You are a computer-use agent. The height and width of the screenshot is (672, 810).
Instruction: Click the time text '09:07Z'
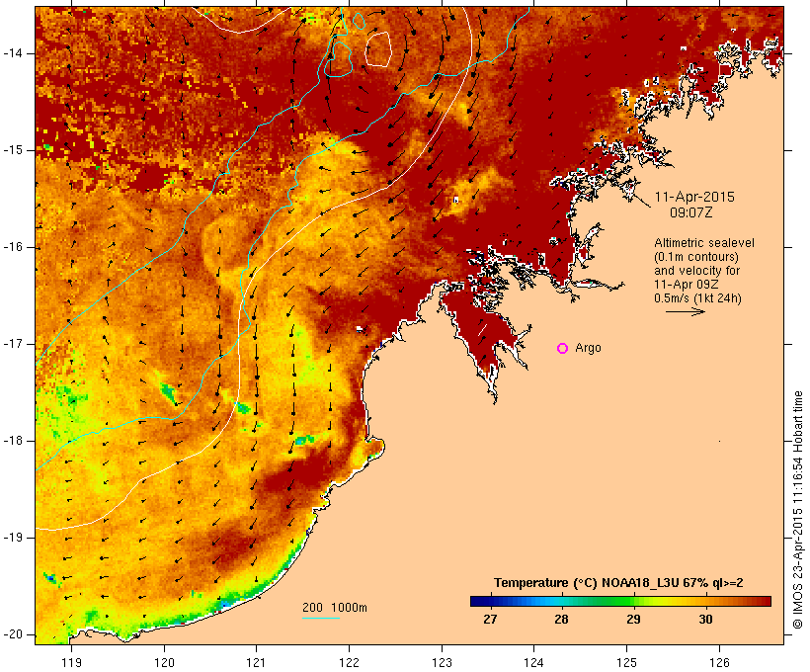691,212
